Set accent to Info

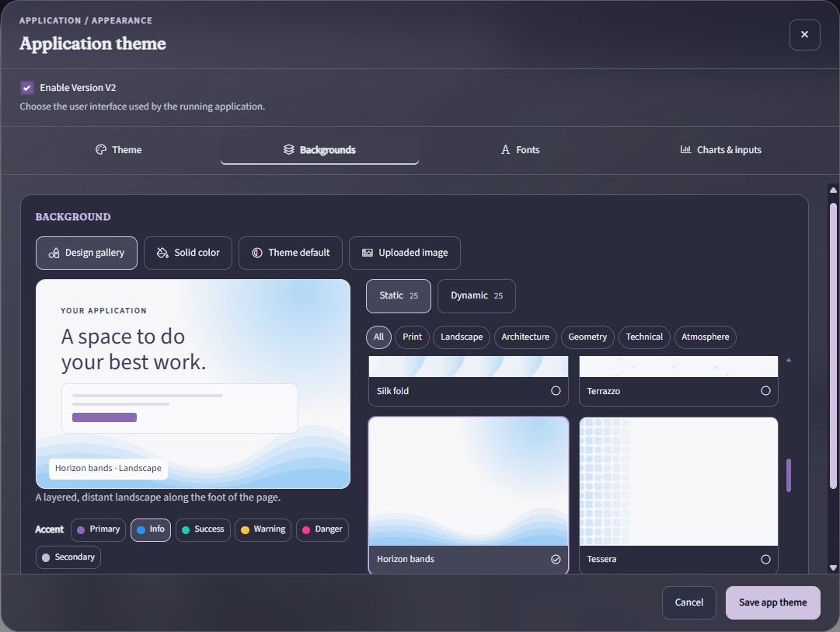point(151,529)
